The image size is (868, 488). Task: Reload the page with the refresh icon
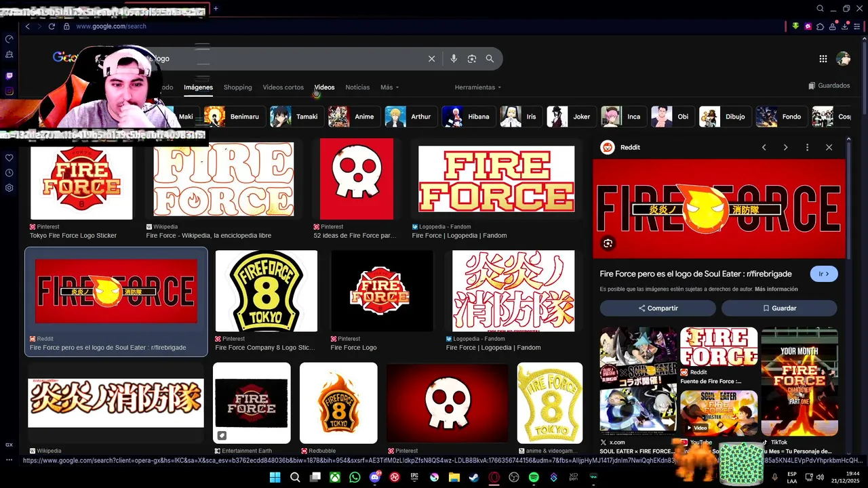[x=52, y=26]
